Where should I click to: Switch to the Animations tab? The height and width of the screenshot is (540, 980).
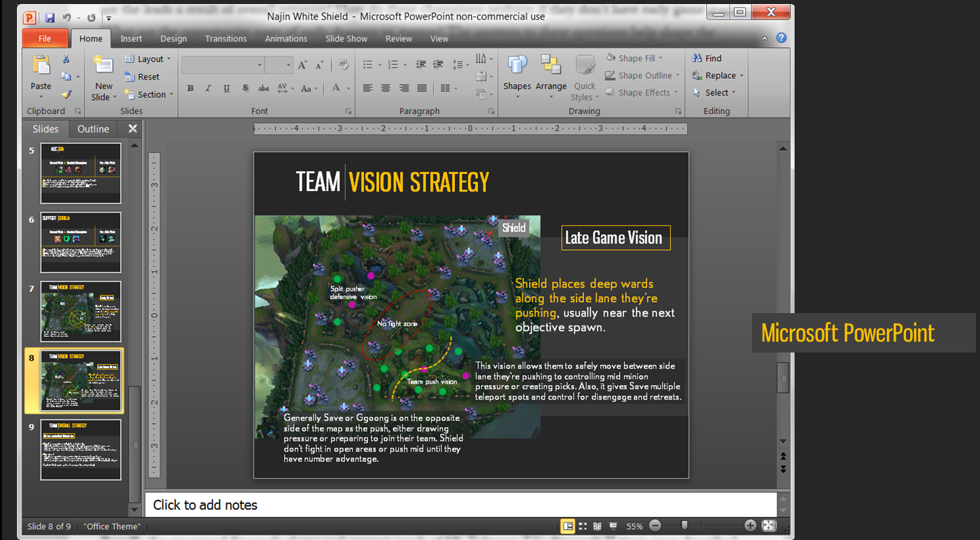(286, 39)
